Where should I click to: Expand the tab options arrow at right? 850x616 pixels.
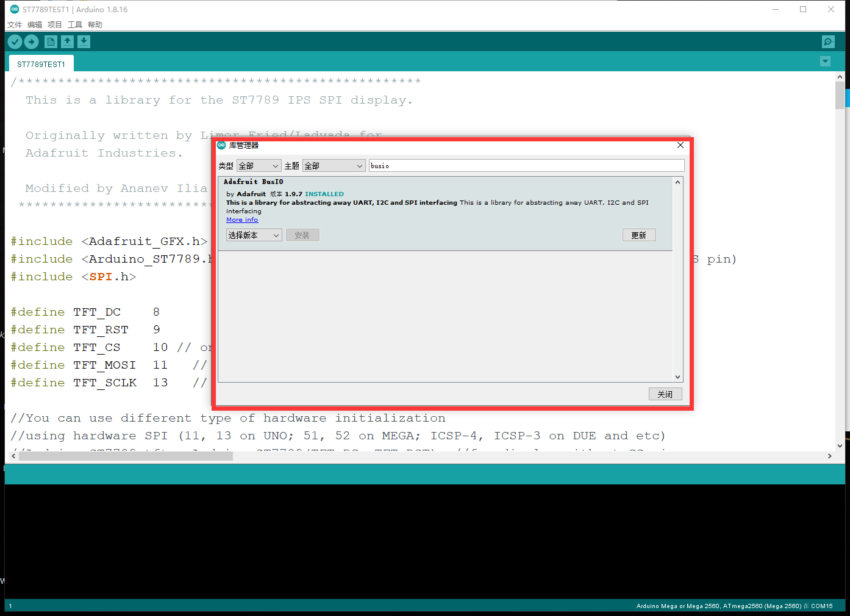(825, 62)
